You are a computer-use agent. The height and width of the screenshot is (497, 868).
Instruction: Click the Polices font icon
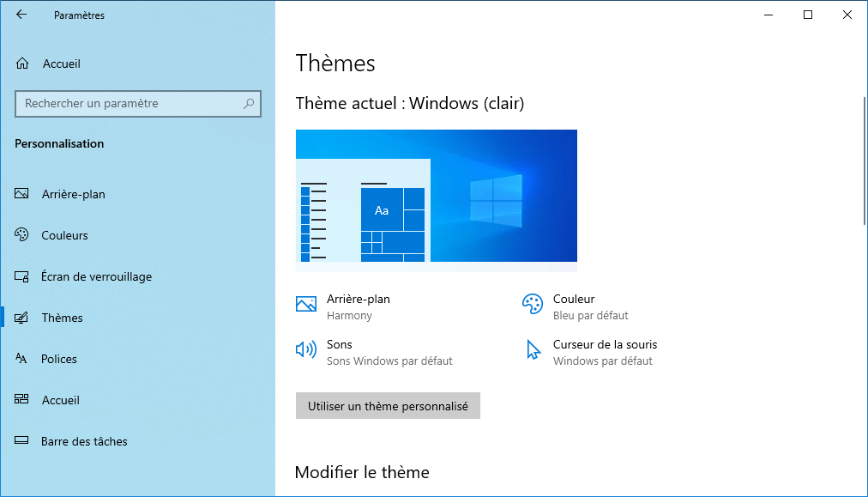pyautogui.click(x=21, y=359)
